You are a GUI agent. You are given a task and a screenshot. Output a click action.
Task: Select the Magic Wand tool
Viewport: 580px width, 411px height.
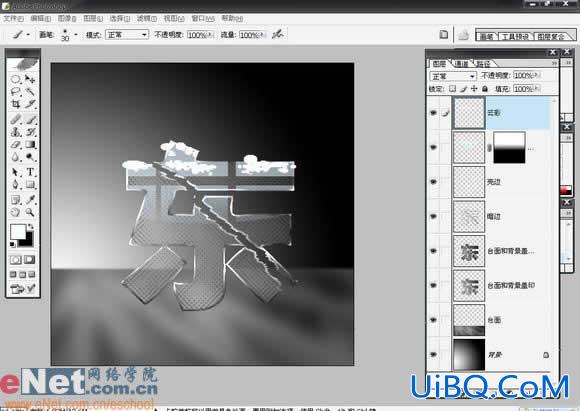point(30,92)
